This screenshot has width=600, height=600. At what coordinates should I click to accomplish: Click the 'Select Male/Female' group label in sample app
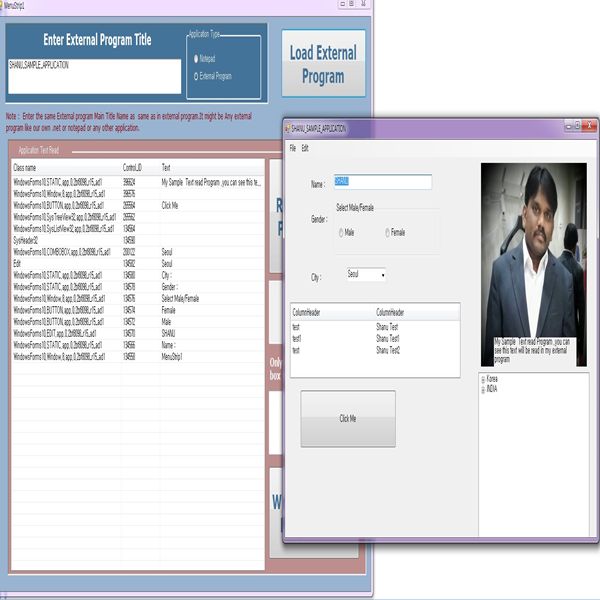tap(355, 208)
